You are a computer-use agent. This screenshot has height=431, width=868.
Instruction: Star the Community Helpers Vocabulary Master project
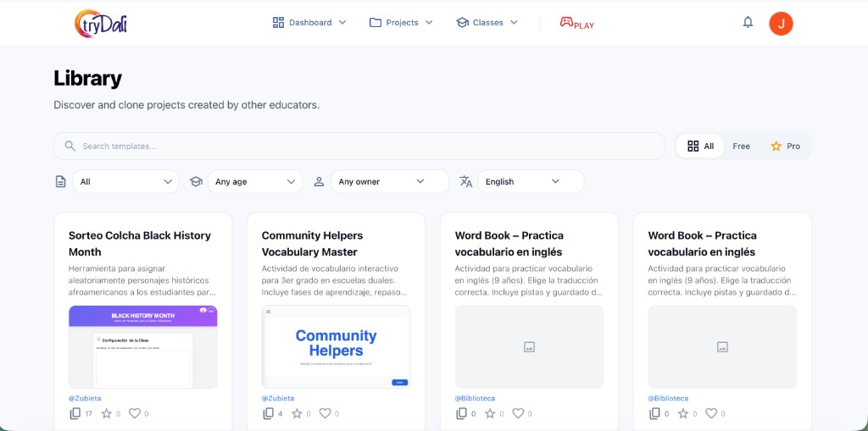pos(297,413)
